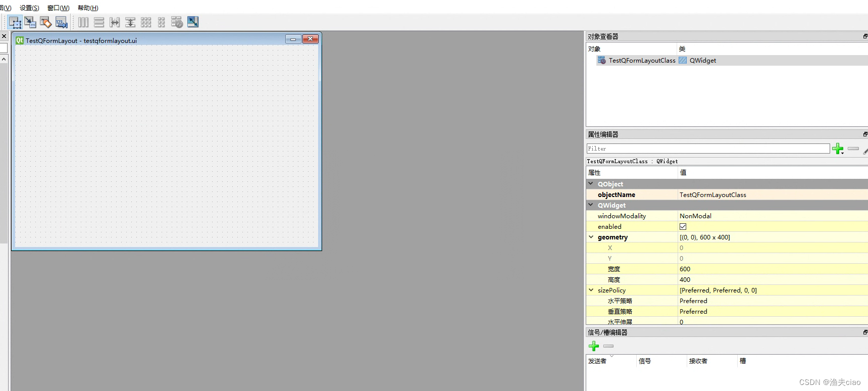The height and width of the screenshot is (391, 868).
Task: Click the 信号 column header
Action: [x=661, y=361]
